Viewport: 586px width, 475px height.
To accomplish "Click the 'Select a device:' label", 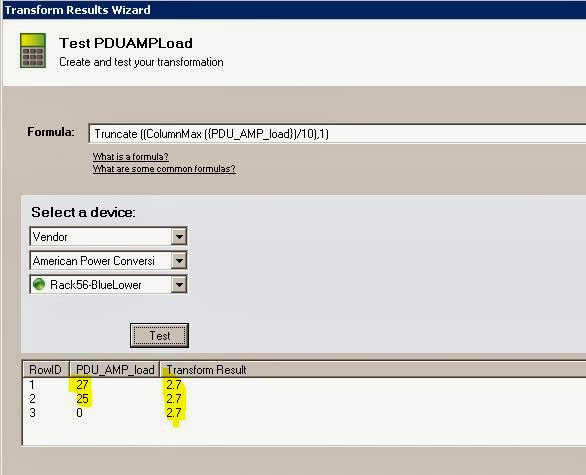I will (x=83, y=212).
